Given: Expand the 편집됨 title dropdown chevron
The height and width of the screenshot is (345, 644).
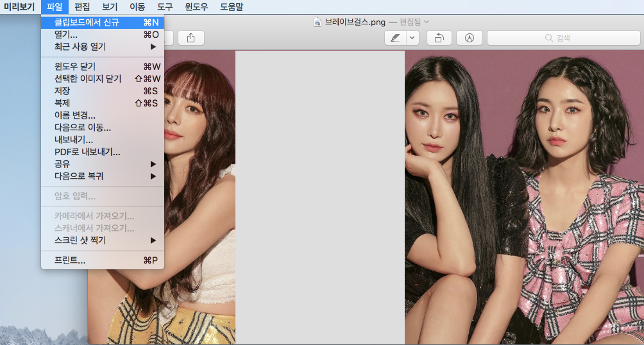Looking at the screenshot, I should click(427, 22).
